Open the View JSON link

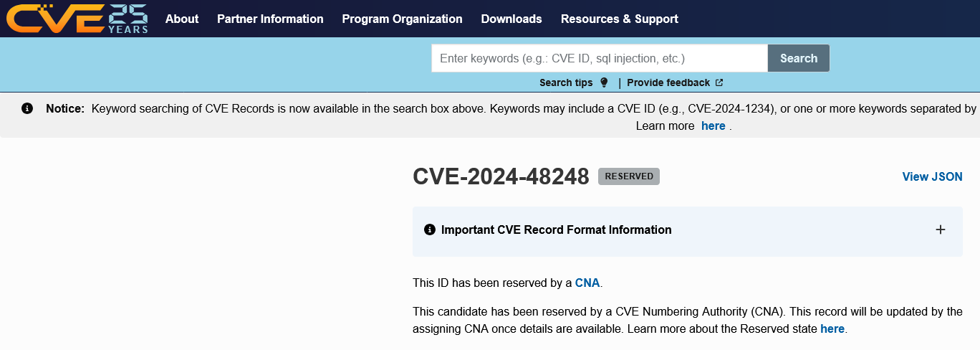[x=932, y=176]
